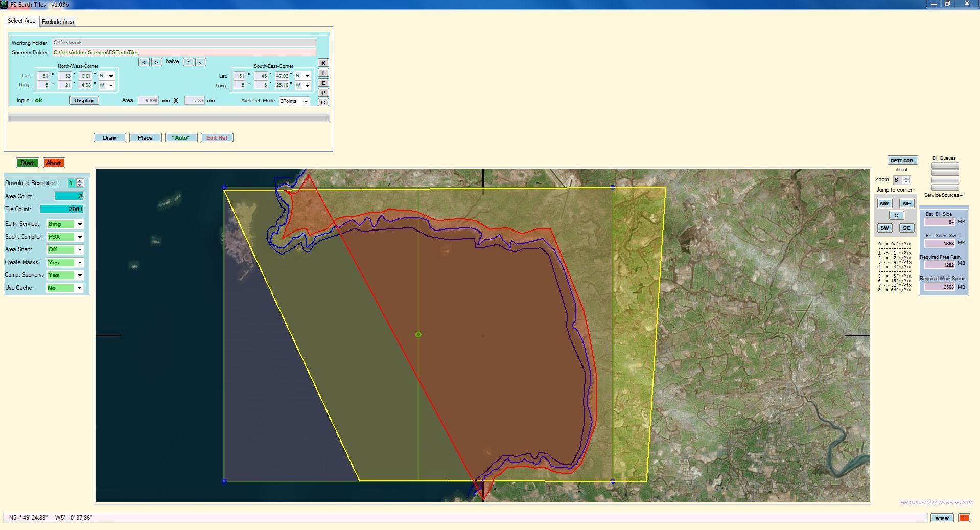The width and height of the screenshot is (980, 530).
Task: Click the orange Abort button
Action: [x=54, y=163]
